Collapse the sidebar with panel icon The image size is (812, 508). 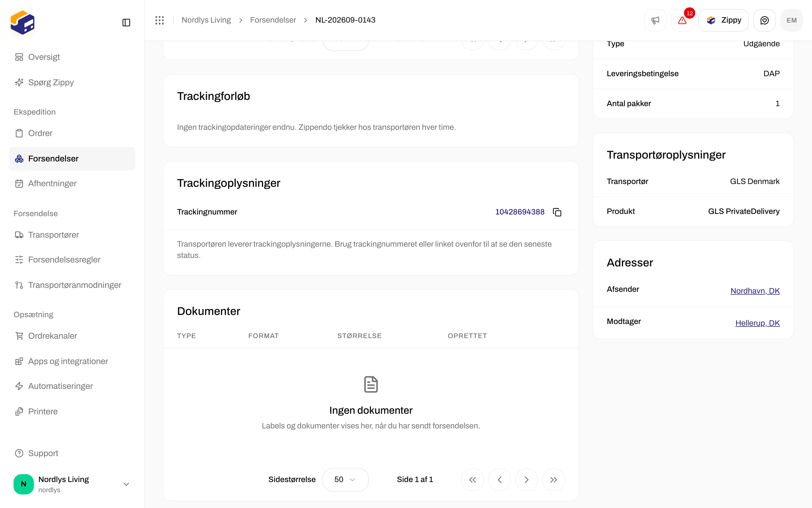click(x=126, y=23)
